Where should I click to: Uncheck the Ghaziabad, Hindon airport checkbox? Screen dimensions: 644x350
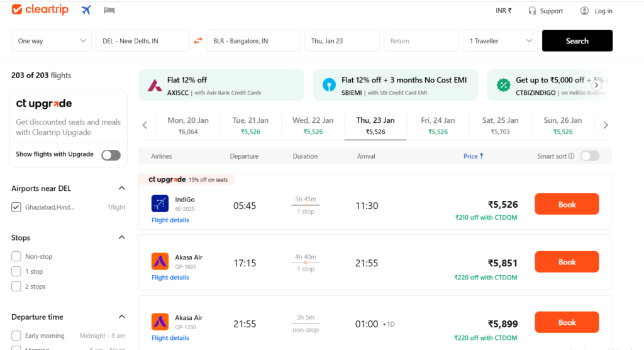16,207
